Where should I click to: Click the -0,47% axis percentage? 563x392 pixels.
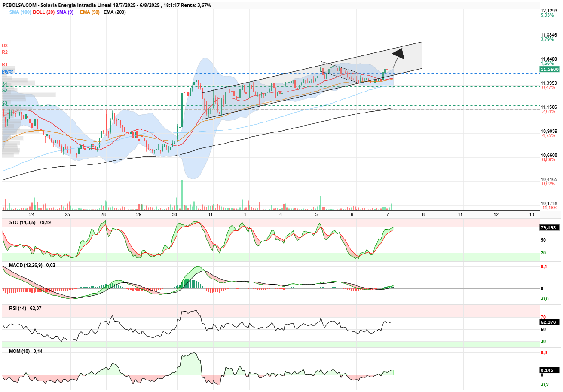tap(548, 87)
